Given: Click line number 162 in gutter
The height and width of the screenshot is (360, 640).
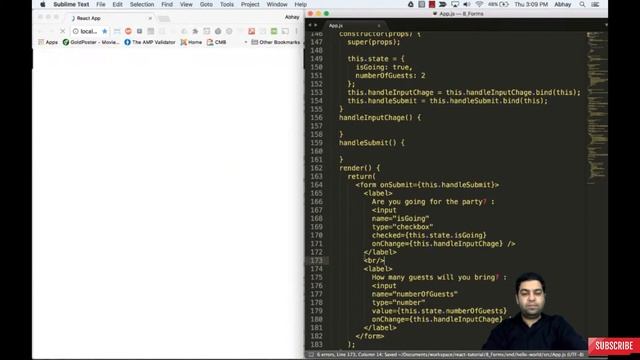Looking at the screenshot, I should point(316,168).
